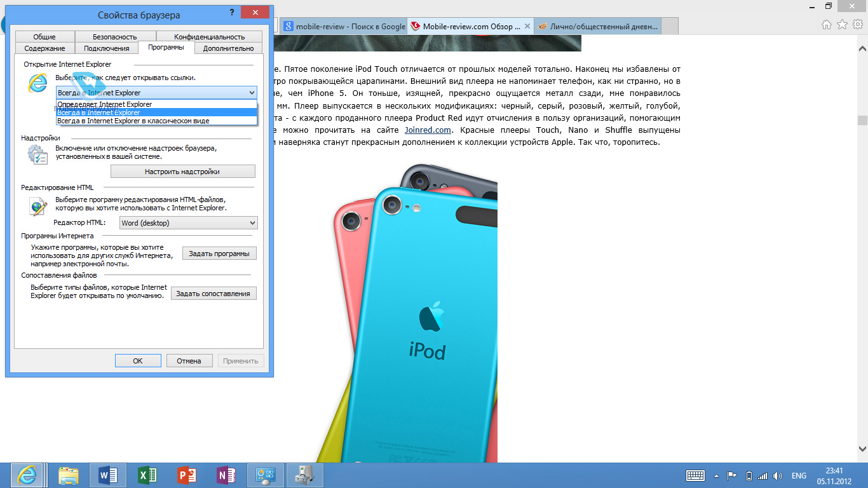Go to the 'Подключения' tab
Image resolution: width=868 pixels, height=488 pixels.
(107, 48)
